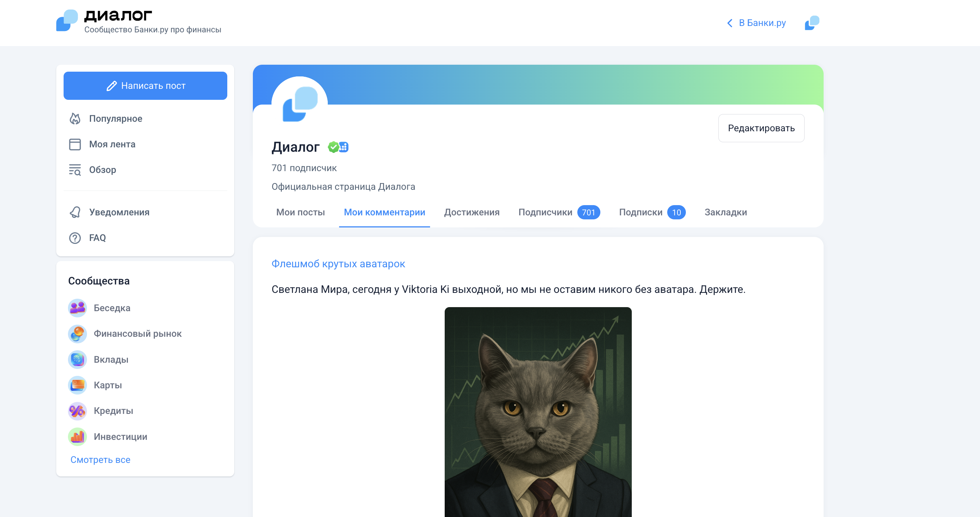Click the search-list icon beside Обзор
The height and width of the screenshot is (517, 980).
coord(75,170)
